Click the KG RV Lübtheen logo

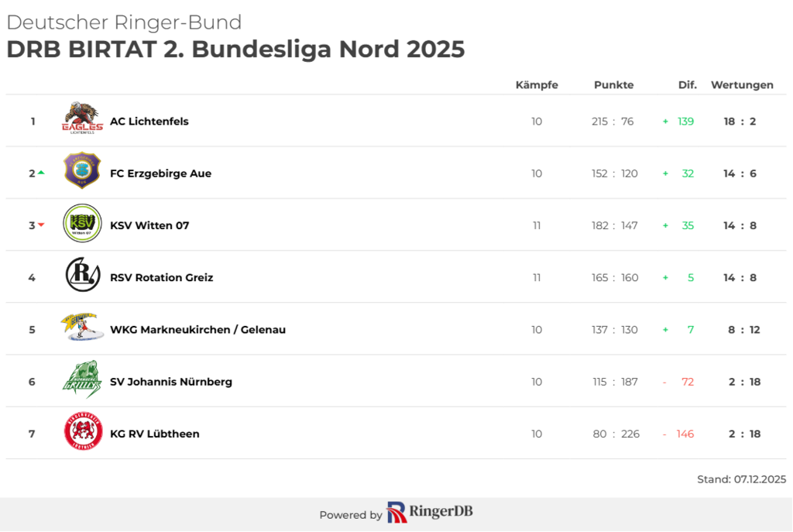pyautogui.click(x=82, y=432)
